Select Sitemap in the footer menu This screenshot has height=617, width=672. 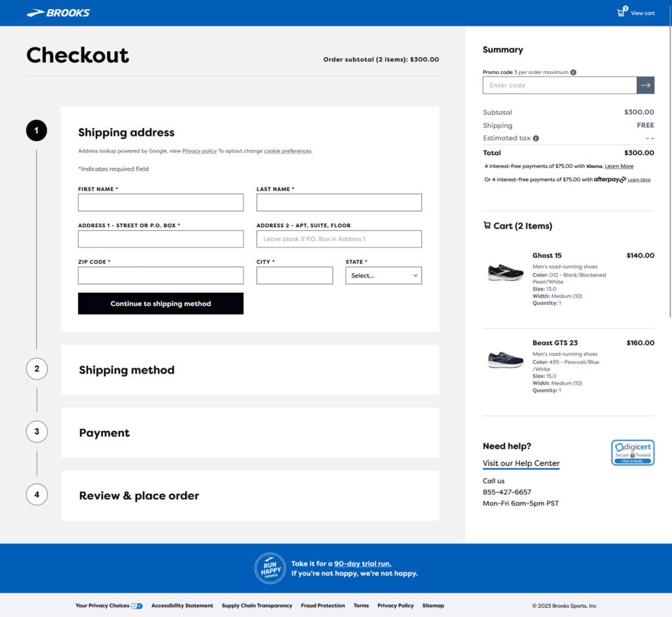[433, 606]
